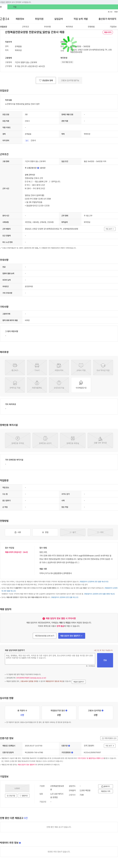Click the 장애인용 주차장 facility icon
The image size is (118, 868).
[18, 440]
